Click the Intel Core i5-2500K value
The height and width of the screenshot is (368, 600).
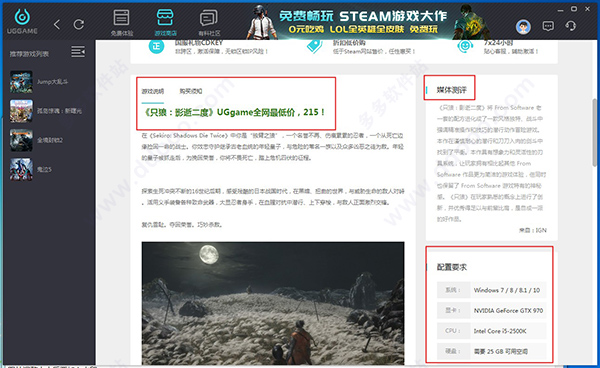pyautogui.click(x=500, y=331)
